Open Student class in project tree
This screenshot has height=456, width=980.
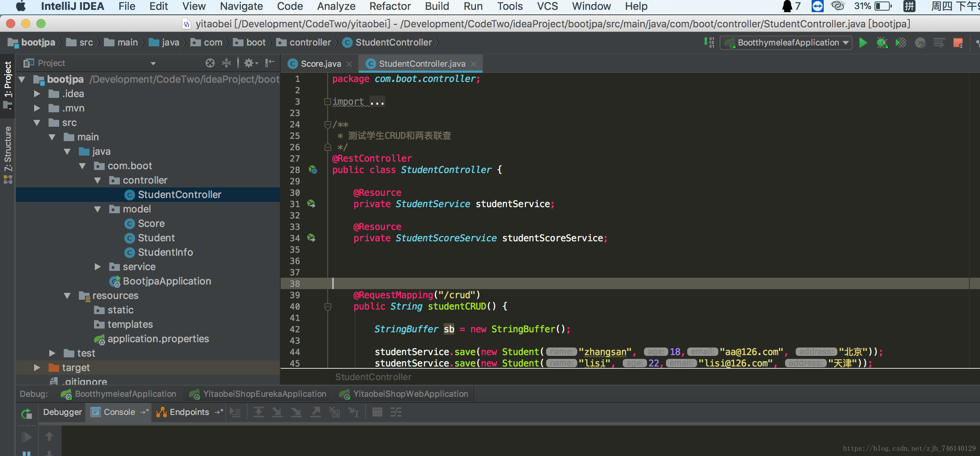tap(156, 238)
